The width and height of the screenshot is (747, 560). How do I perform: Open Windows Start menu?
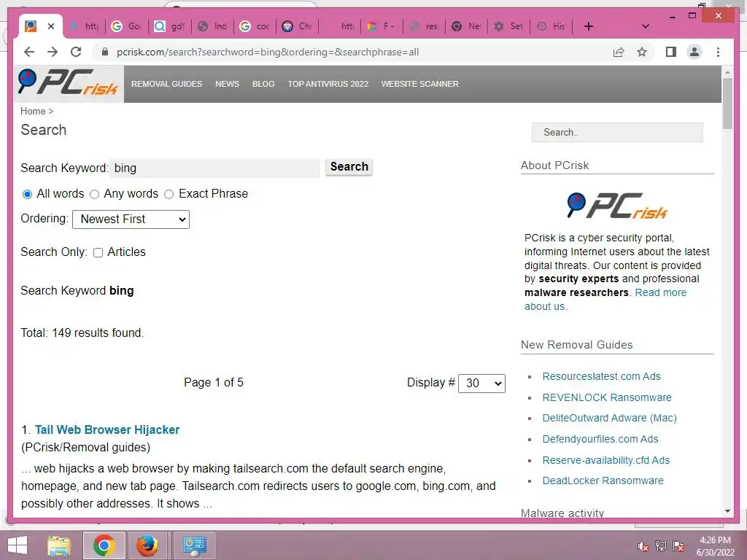tap(18, 545)
